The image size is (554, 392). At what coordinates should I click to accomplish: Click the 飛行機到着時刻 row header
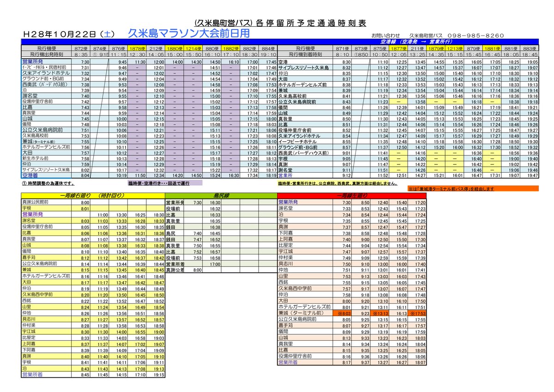[305, 54]
